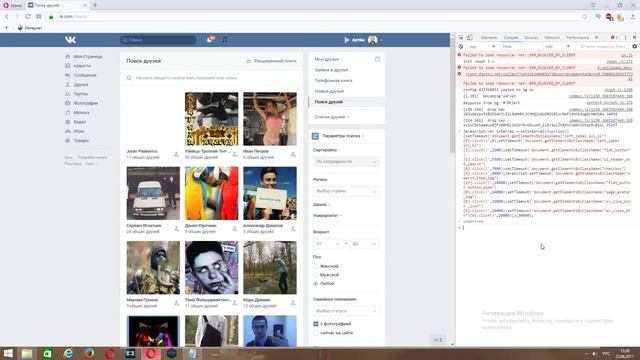Open Сережа Игнатьев's car photo
This screenshot has width=640, height=360.
click(153, 193)
